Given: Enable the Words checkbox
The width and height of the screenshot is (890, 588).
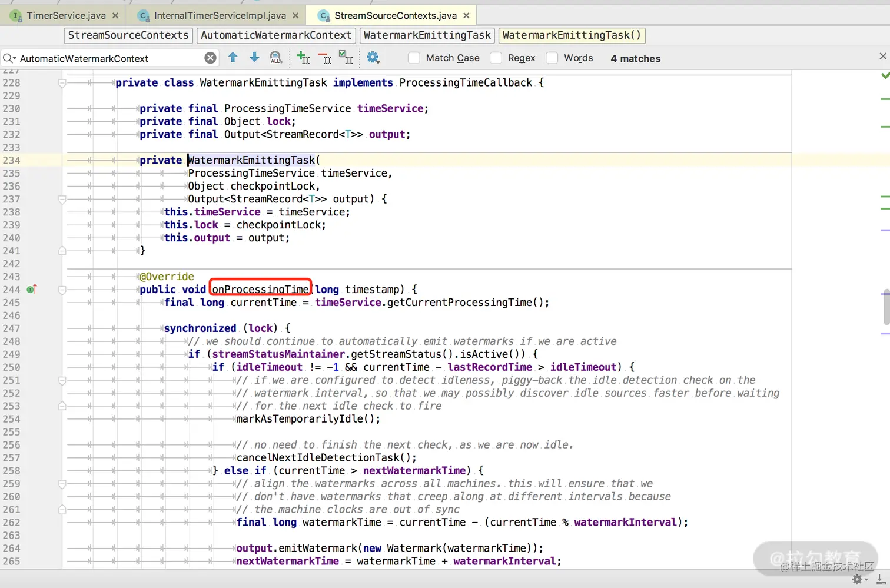Looking at the screenshot, I should coord(552,58).
